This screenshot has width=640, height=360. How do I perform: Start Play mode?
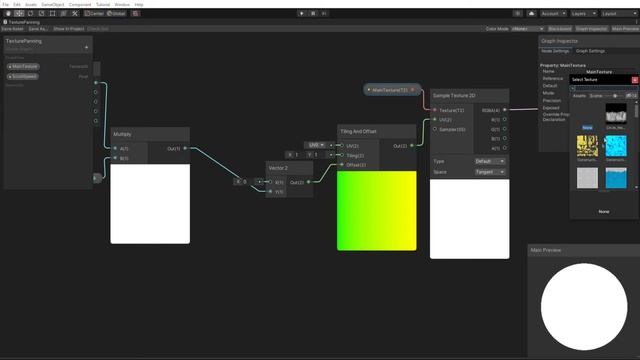302,13
